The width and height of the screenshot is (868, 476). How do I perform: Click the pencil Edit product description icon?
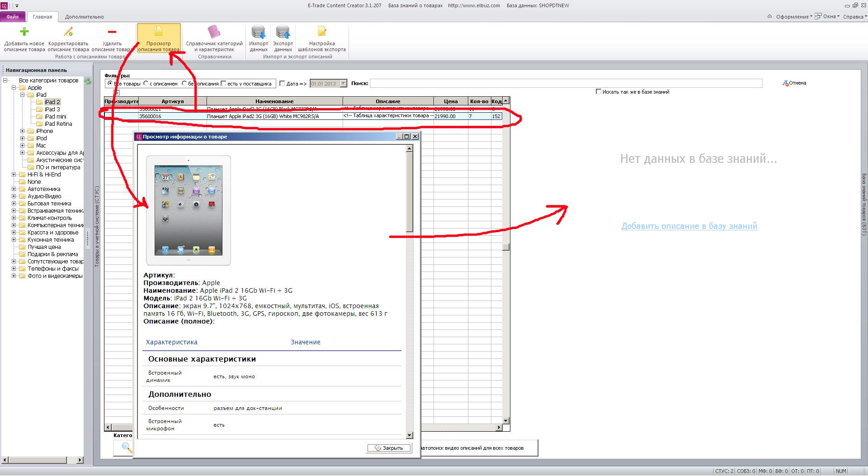pos(68,31)
